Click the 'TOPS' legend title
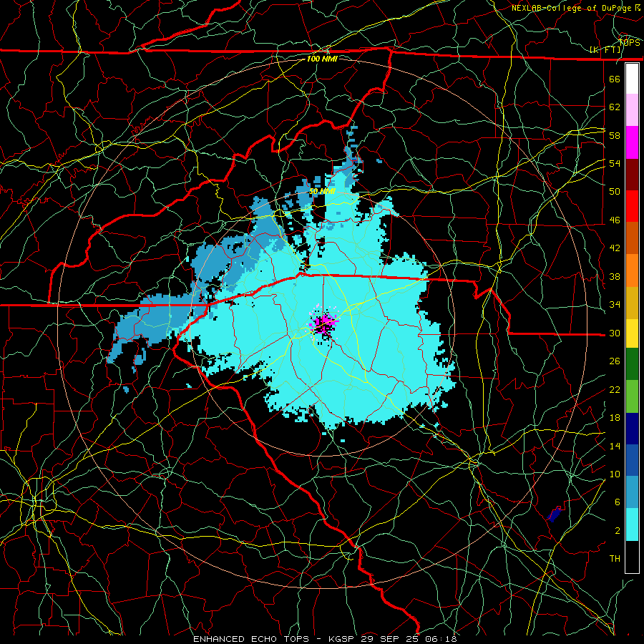644x644 pixels. (629, 43)
